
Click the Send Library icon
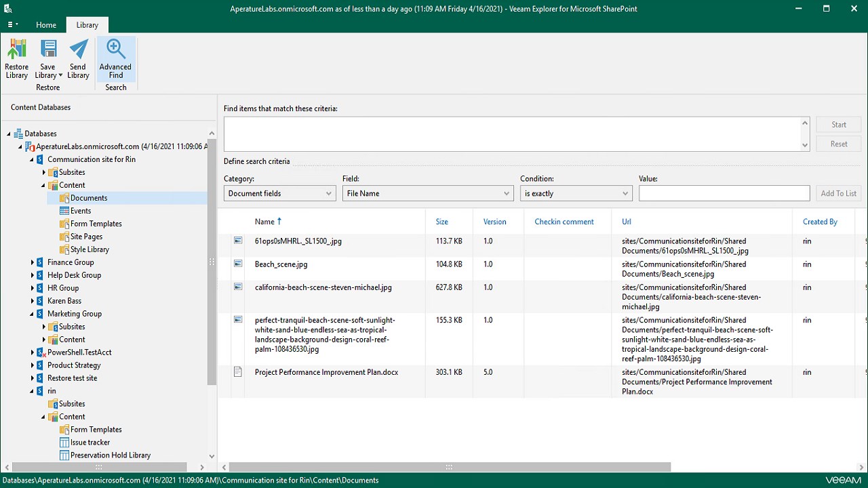[x=78, y=50]
